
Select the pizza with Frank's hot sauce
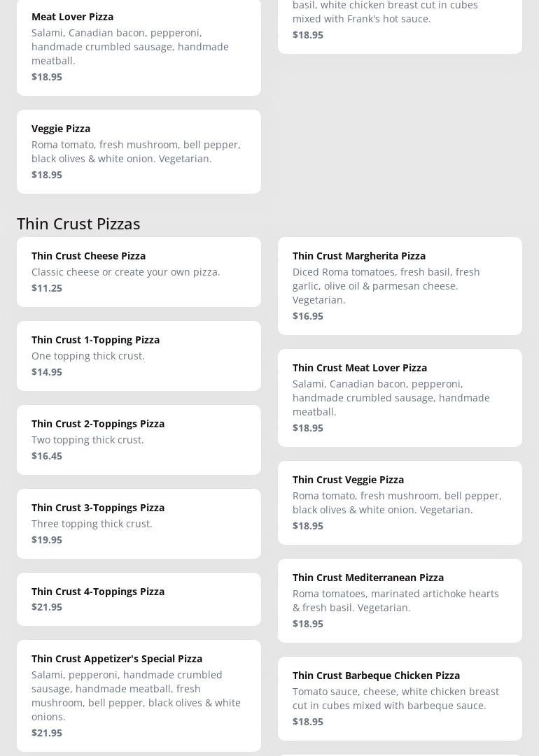399,20
